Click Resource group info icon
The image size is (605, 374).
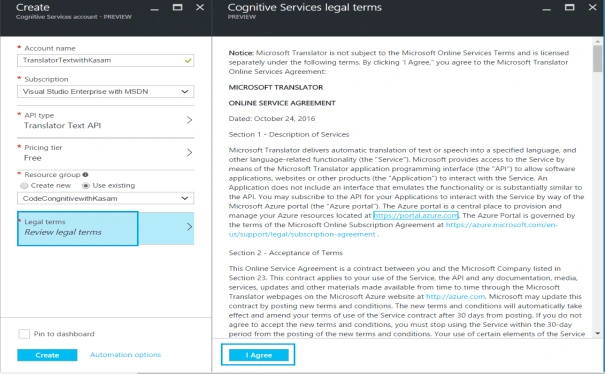(85, 174)
